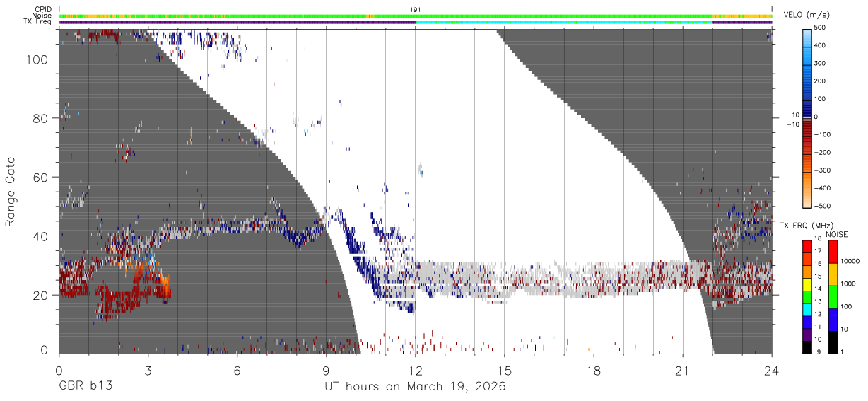Click the y-axis tick label '80'
This screenshot has height=401, width=868.
pyautogui.click(x=41, y=119)
